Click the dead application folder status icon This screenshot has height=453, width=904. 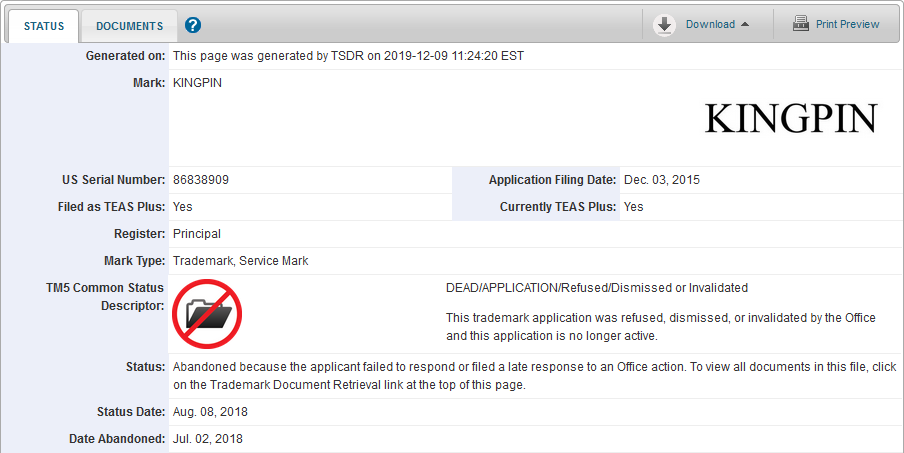pos(207,314)
